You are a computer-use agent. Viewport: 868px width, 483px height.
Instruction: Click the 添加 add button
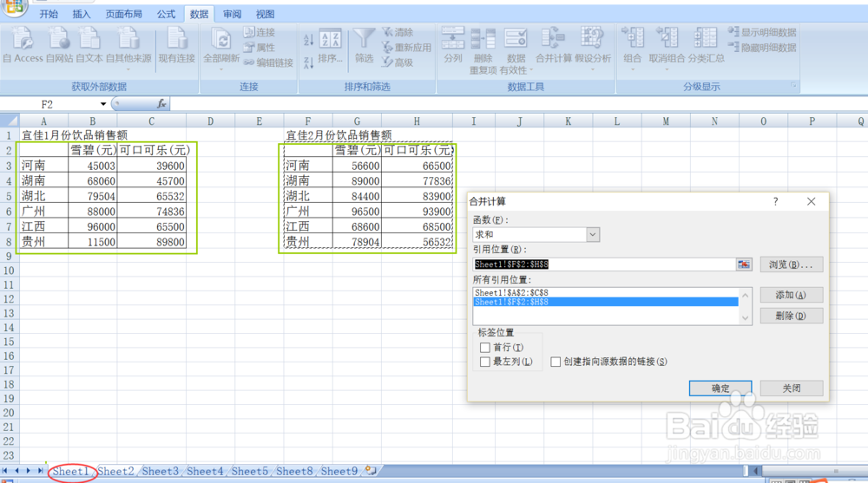tap(791, 295)
